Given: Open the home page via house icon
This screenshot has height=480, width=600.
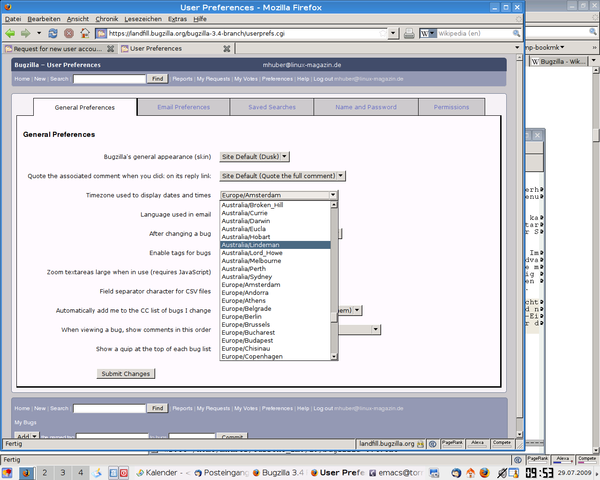Looking at the screenshot, I should click(x=85, y=33).
